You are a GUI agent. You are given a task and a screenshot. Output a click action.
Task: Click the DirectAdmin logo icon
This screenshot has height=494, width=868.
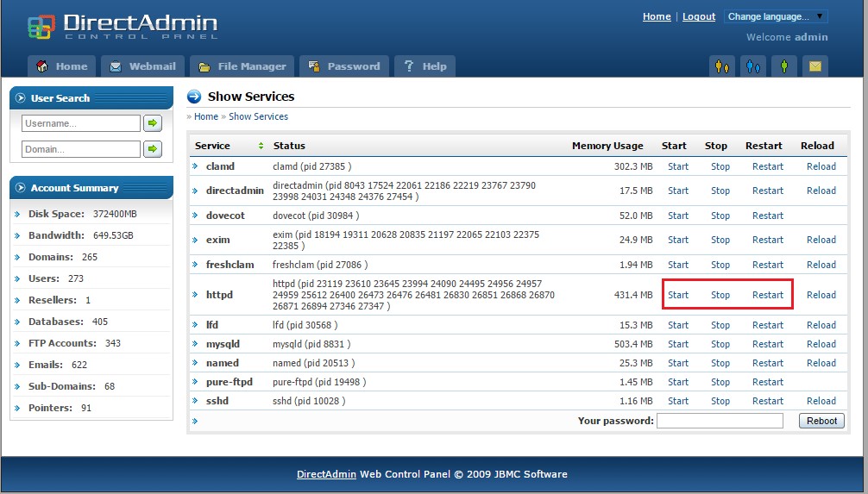(41, 27)
